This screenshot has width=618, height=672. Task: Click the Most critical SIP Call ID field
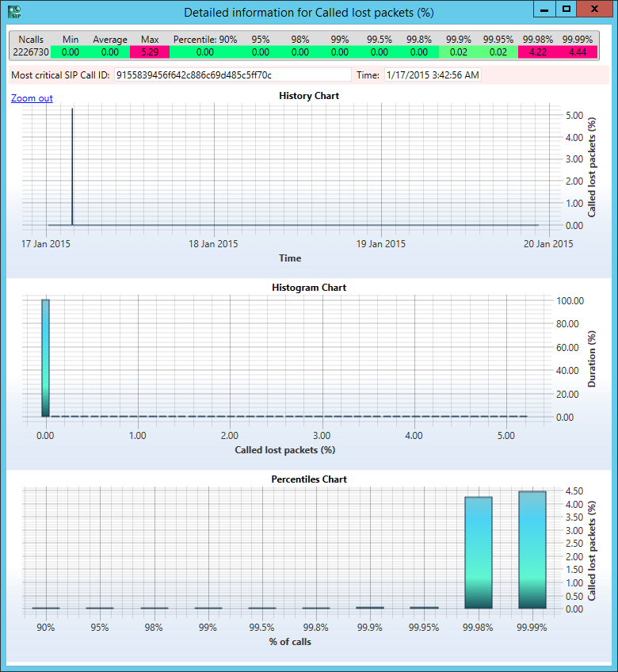pyautogui.click(x=232, y=75)
